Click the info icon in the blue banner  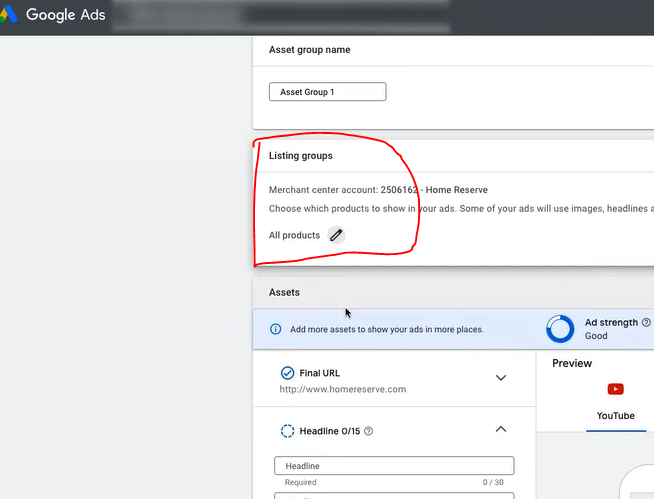point(276,329)
